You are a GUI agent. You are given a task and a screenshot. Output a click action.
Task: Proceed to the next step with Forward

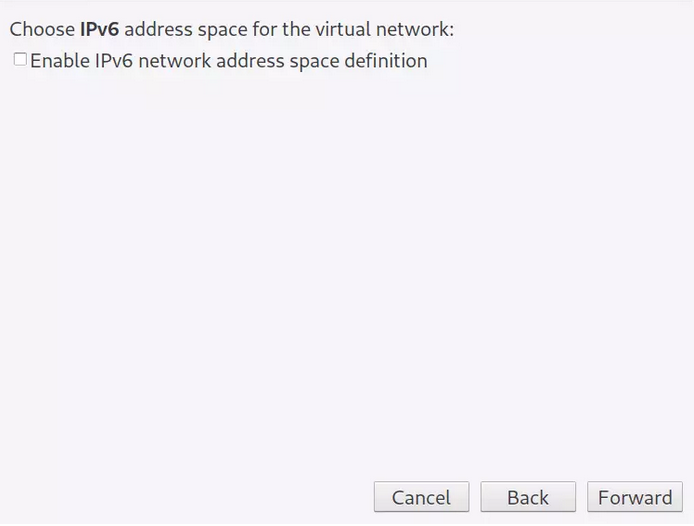tap(635, 497)
